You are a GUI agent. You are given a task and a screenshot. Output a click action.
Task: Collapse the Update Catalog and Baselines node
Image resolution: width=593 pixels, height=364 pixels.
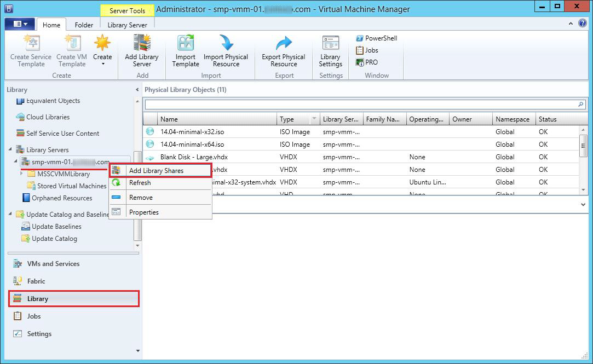pos(11,215)
